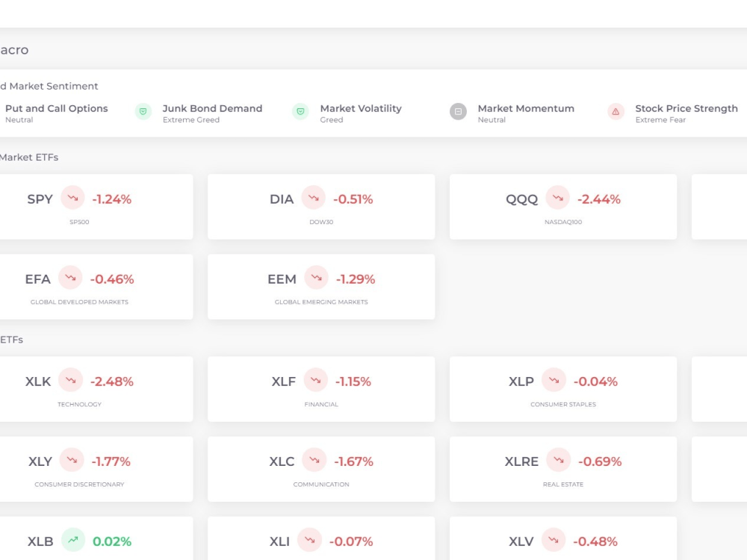
Task: Click the DIA downtrend arrow icon
Action: tap(314, 198)
